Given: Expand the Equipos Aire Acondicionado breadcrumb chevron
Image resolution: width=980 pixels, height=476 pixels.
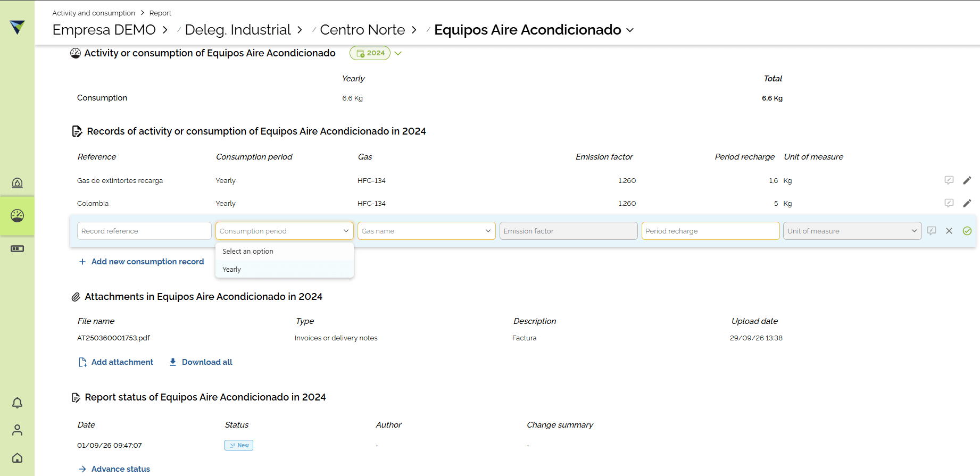Looking at the screenshot, I should tap(630, 30).
